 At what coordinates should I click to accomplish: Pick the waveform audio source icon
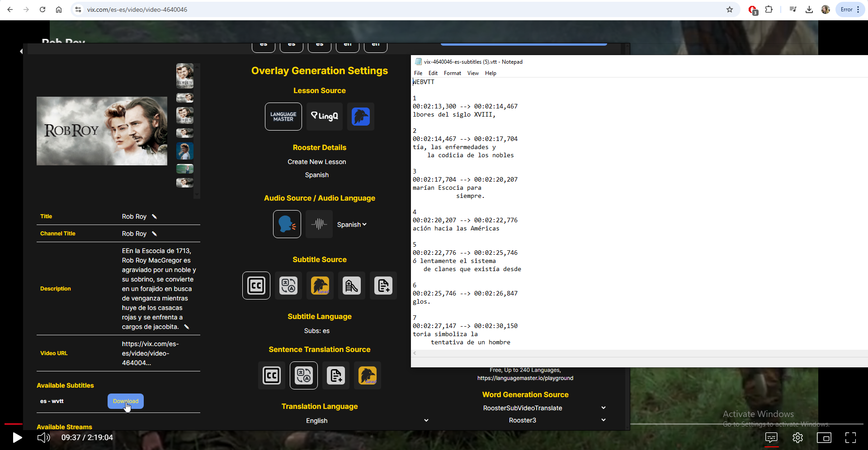point(319,224)
